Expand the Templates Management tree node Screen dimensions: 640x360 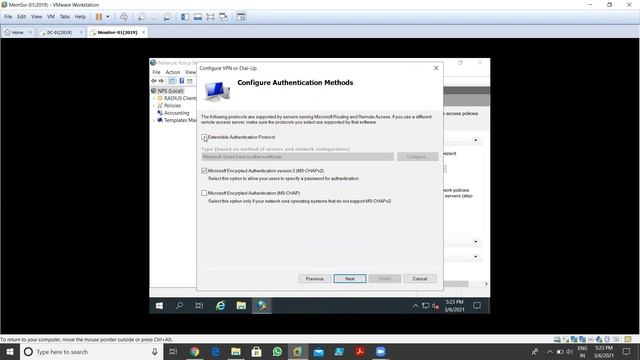[154, 120]
